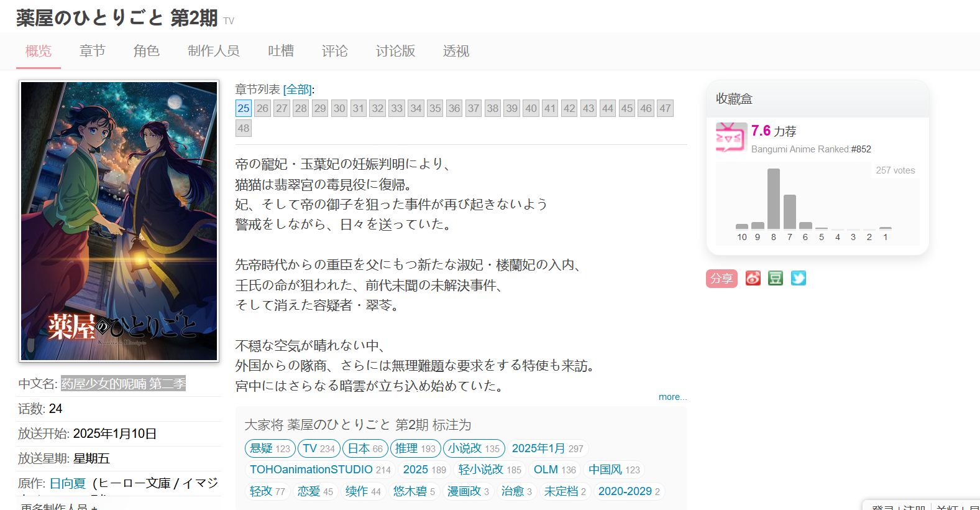Image resolution: width=980 pixels, height=510 pixels.
Task: Click the 治愈 tag
Action: point(517,491)
